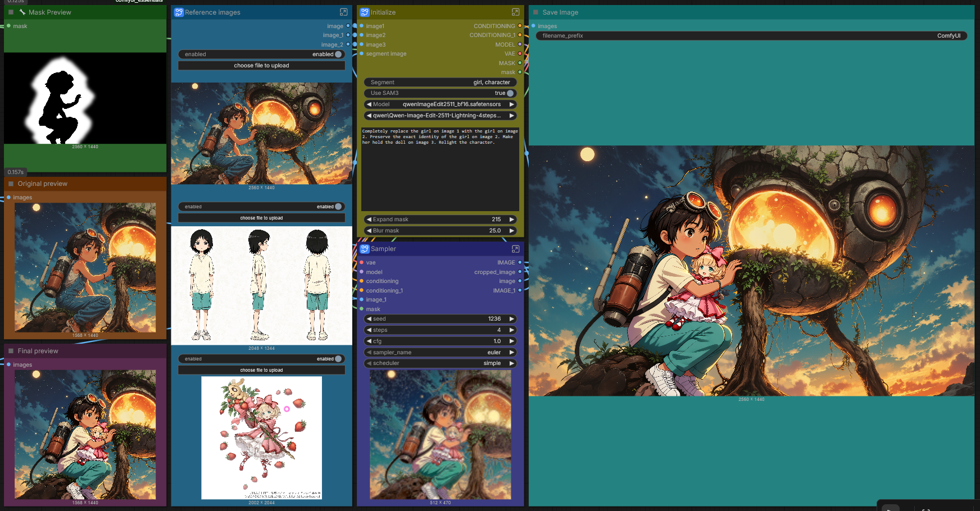Click the images input socket on Final preview
This screenshot has width=980, height=511.
tap(8, 364)
